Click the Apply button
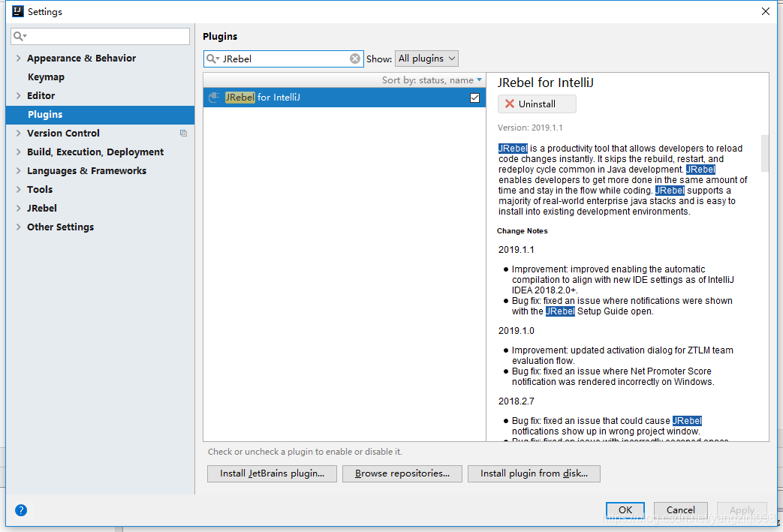Image resolution: width=783 pixels, height=532 pixels. (x=742, y=510)
